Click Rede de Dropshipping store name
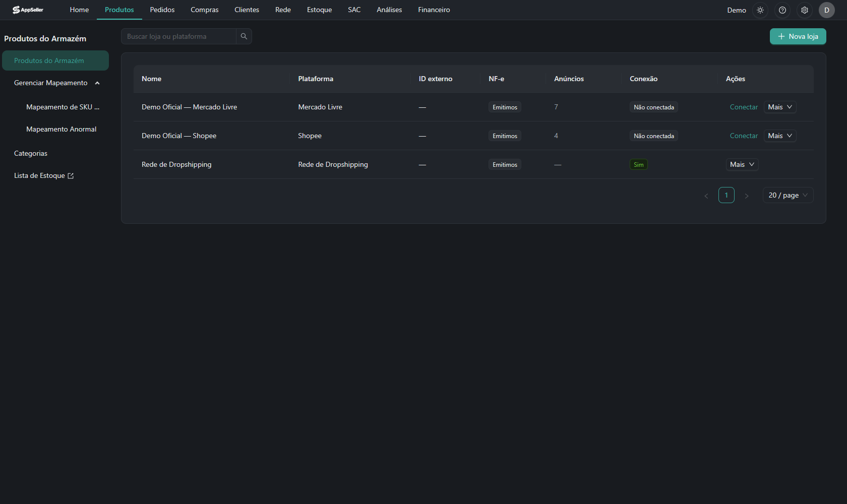This screenshot has height=504, width=847. click(176, 164)
